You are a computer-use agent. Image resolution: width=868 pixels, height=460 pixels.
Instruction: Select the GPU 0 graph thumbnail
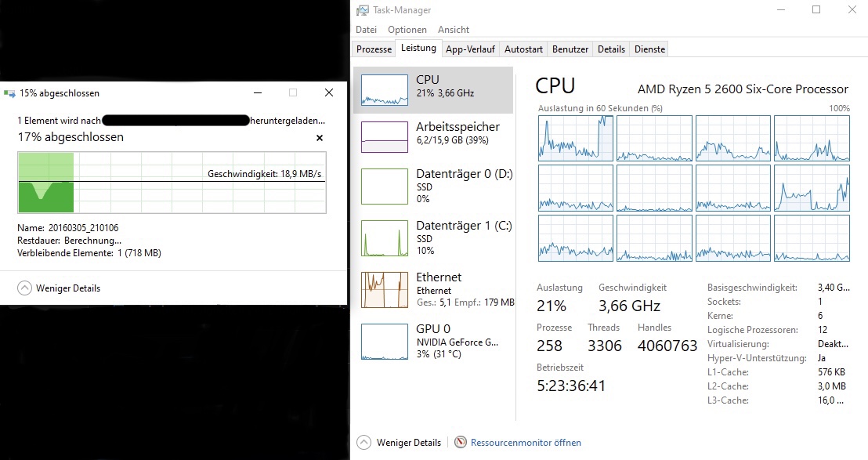pos(384,341)
